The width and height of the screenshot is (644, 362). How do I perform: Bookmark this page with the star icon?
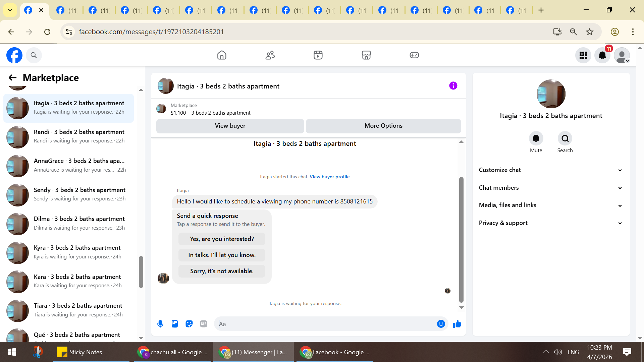click(x=590, y=32)
